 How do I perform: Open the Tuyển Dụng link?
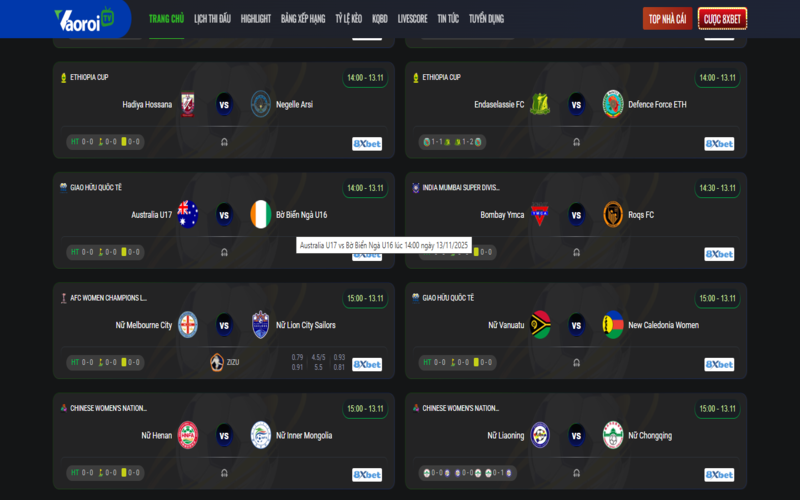(x=486, y=19)
